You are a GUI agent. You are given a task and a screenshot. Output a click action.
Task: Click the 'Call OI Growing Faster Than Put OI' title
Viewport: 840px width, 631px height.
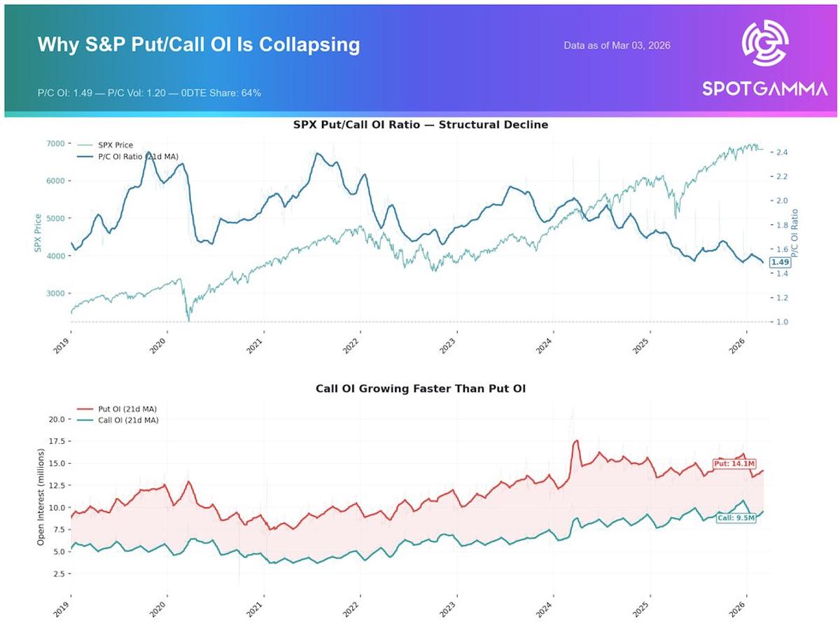pos(420,387)
